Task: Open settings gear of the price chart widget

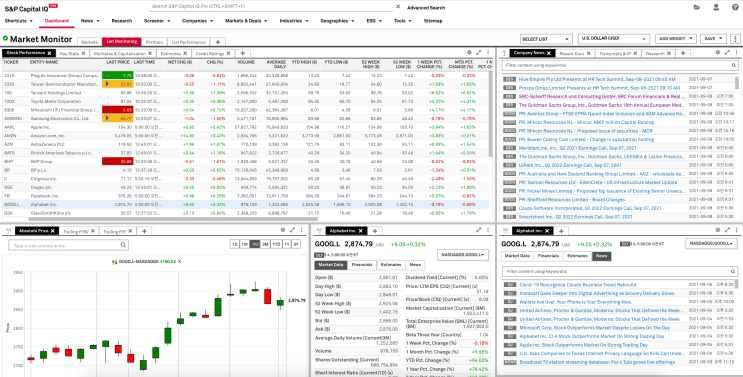Action: pos(283,230)
